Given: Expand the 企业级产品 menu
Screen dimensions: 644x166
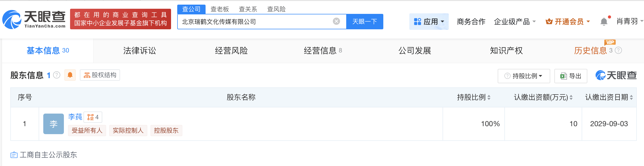Looking at the screenshot, I should coord(515,22).
